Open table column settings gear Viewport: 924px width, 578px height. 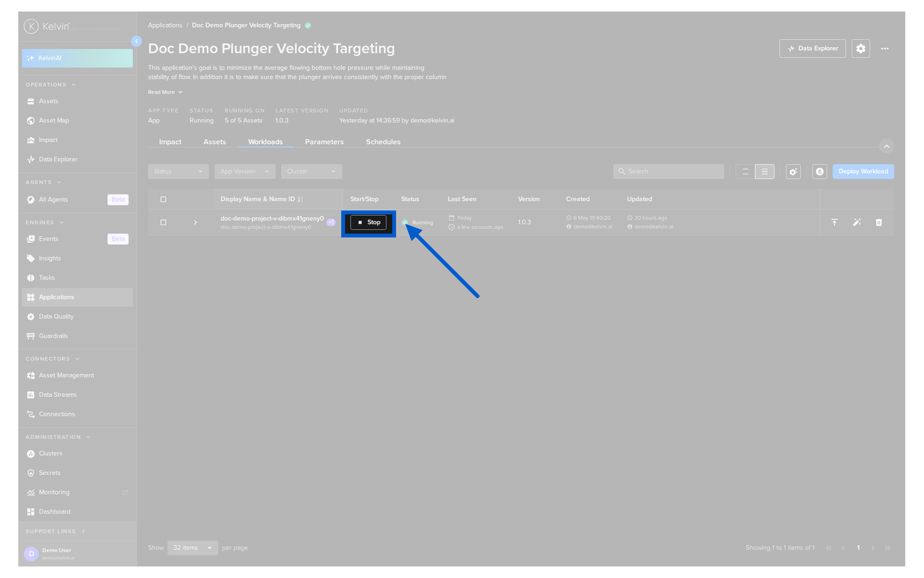coord(793,171)
